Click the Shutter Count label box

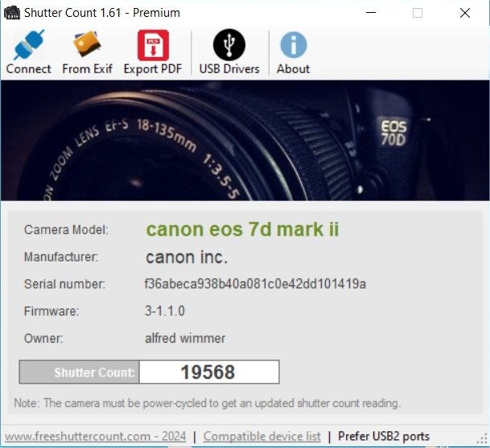click(x=80, y=372)
